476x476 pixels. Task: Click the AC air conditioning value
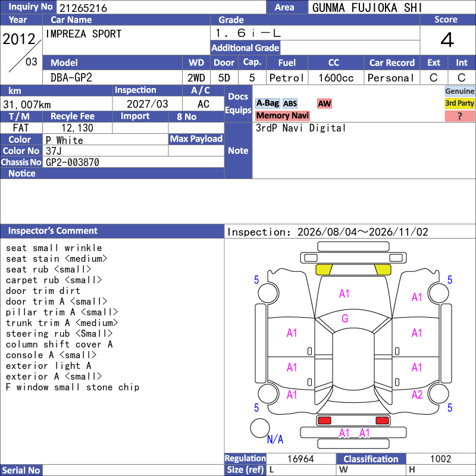pyautogui.click(x=203, y=104)
